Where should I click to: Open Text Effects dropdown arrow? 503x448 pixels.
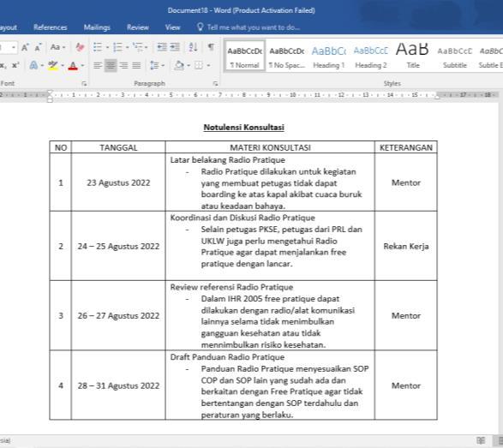pos(42,66)
